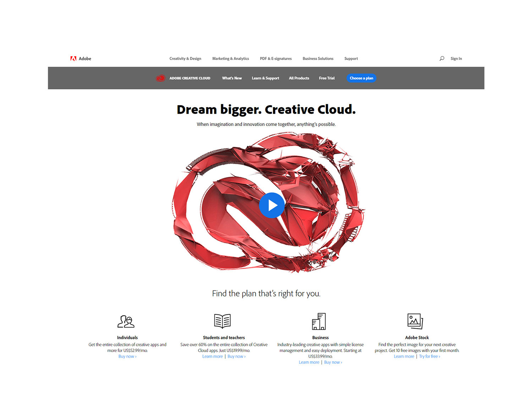Viewport: 532px width, 416px height.
Task: Click the Students and teachers book icon
Action: (223, 321)
